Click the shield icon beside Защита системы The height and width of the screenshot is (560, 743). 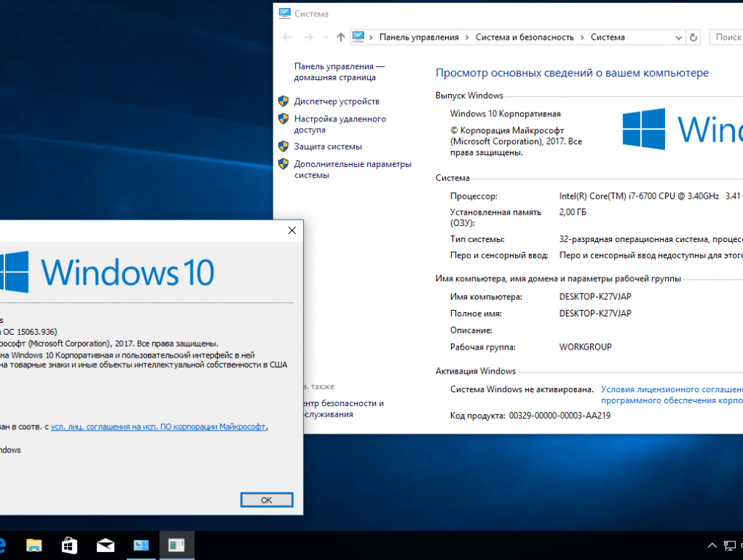pos(283,146)
